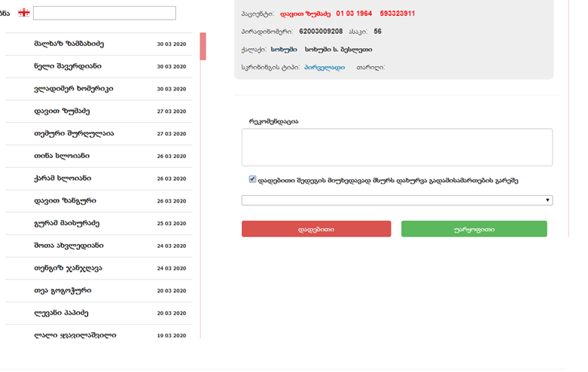The image size is (588, 372).
Task: Select patient ნელი შავერდიანი from list
Action: point(69,66)
